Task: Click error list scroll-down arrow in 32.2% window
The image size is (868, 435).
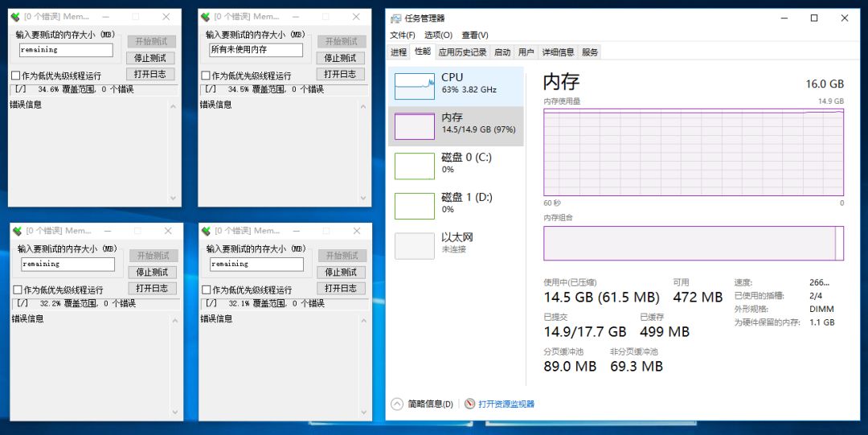Action: (175, 412)
